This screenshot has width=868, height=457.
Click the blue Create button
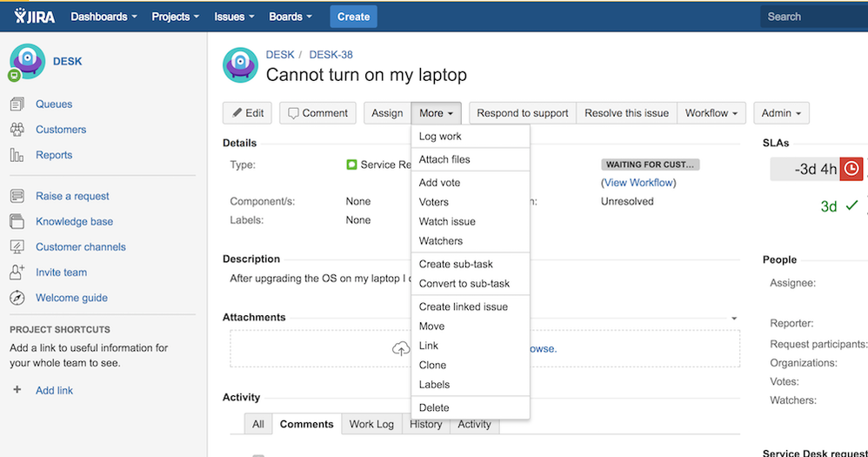pos(353,17)
